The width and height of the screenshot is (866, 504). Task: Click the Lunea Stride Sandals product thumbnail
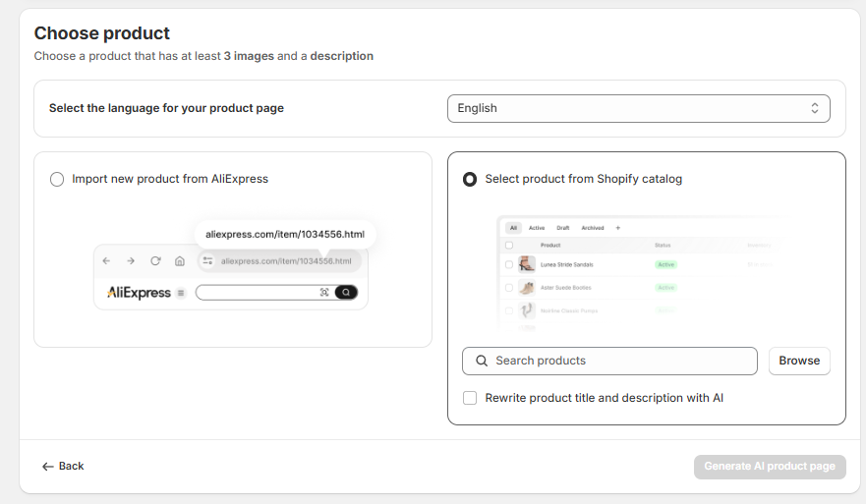click(527, 264)
